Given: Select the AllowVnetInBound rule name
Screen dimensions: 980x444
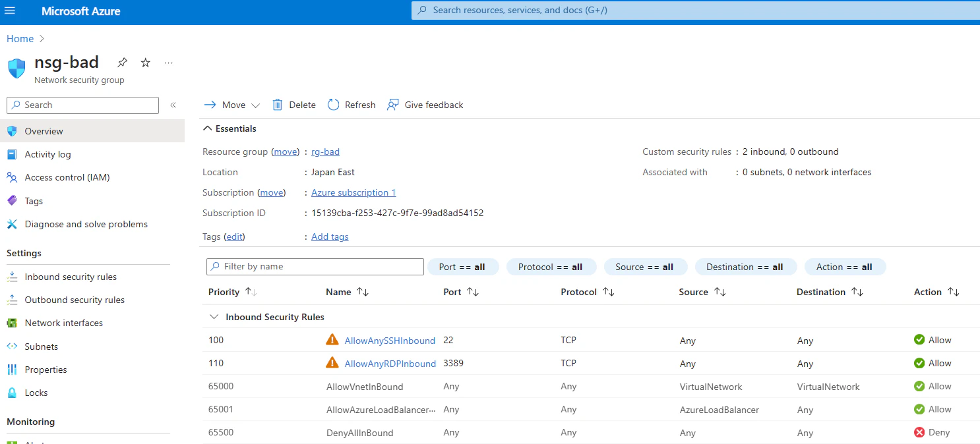Looking at the screenshot, I should 365,387.
